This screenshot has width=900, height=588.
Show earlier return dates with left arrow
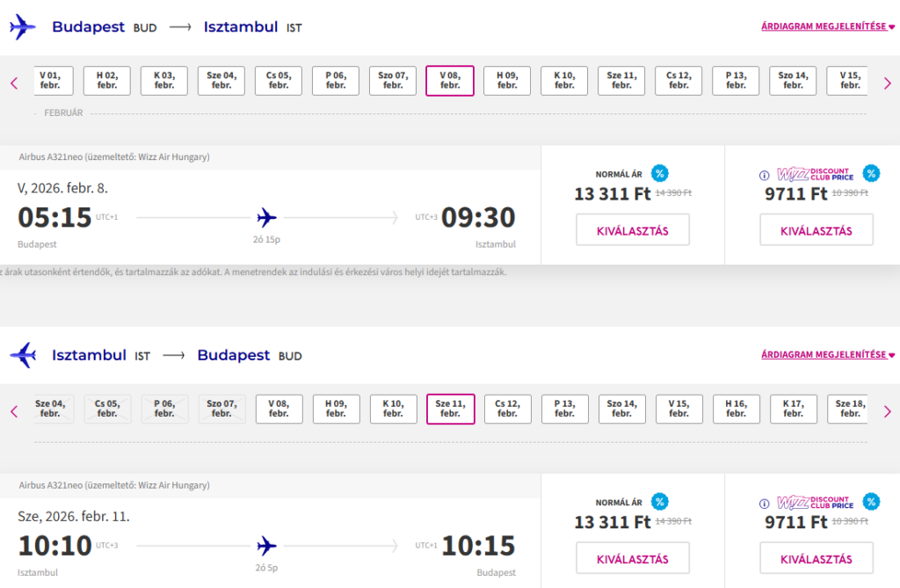click(14, 410)
